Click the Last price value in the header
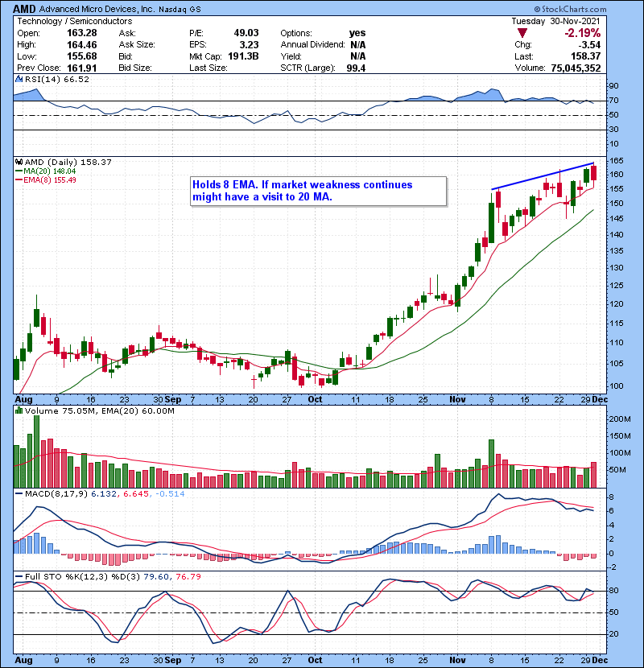Image resolution: width=644 pixels, height=668 pixels. click(x=585, y=56)
